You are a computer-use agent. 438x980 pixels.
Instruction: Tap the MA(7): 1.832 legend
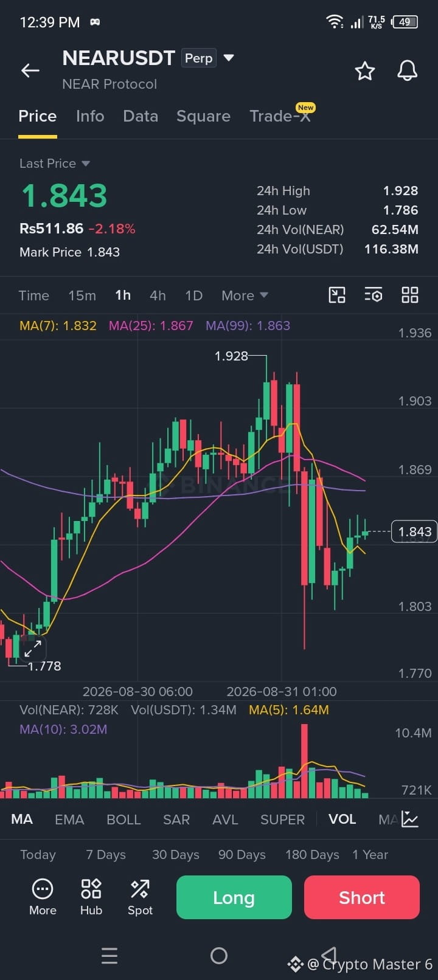tap(58, 325)
